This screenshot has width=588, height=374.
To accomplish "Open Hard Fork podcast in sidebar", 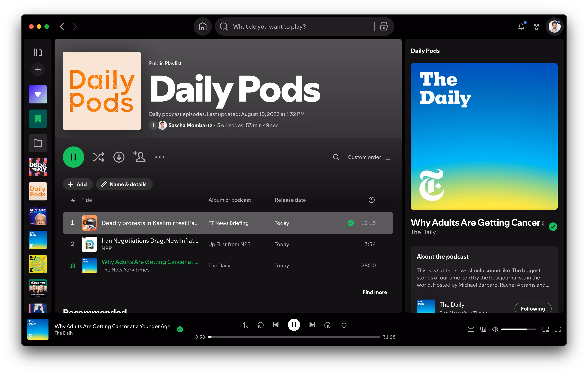I will click(x=38, y=264).
